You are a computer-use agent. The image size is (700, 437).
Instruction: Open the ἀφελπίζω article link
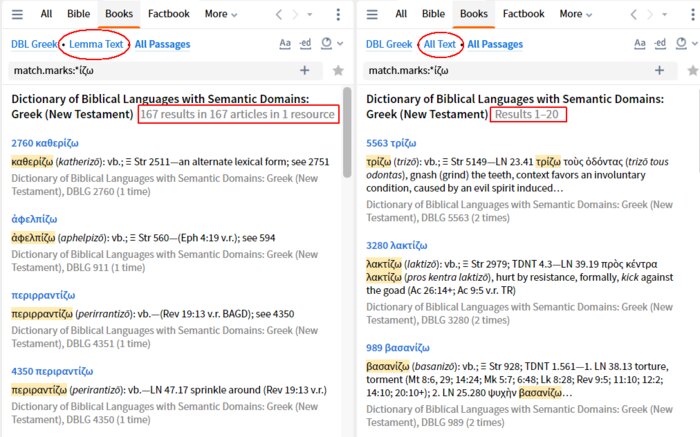pos(34,219)
